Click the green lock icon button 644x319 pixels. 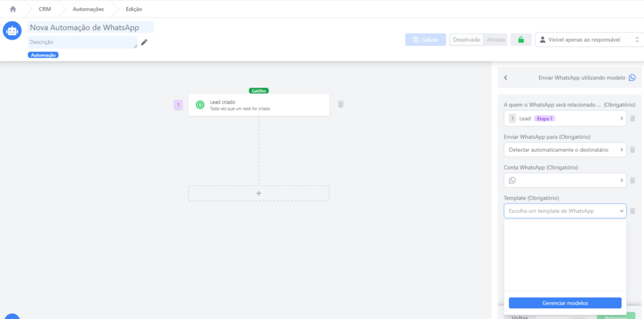(521, 40)
